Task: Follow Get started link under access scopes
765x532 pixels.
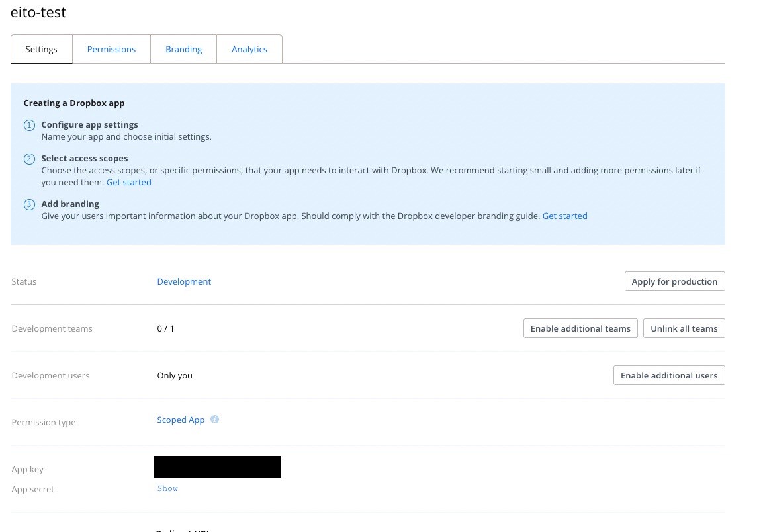Action: pos(129,183)
